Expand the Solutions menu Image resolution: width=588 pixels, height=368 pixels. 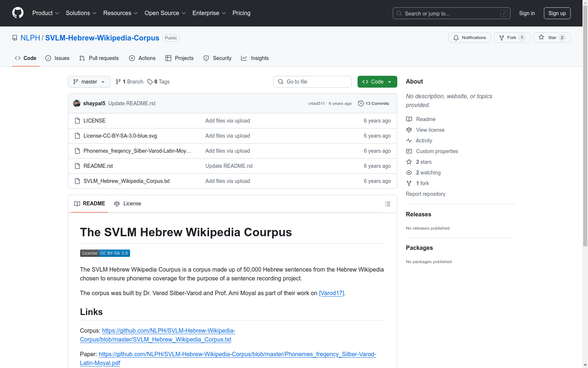pos(81,13)
